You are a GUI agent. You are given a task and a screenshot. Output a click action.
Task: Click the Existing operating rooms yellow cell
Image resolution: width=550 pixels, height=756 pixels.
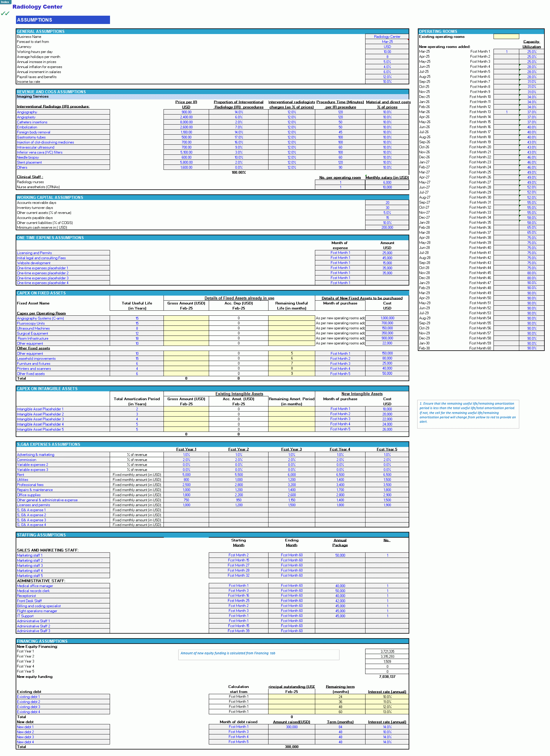pos(506,37)
